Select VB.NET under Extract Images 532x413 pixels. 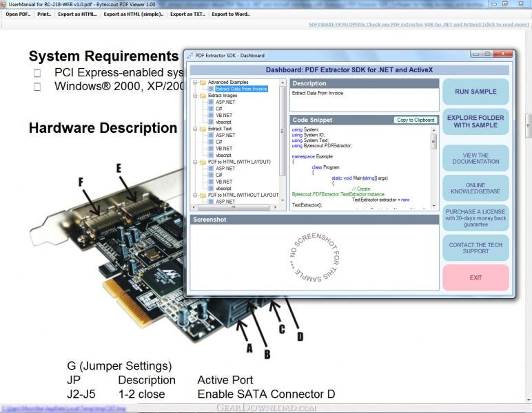(224, 115)
